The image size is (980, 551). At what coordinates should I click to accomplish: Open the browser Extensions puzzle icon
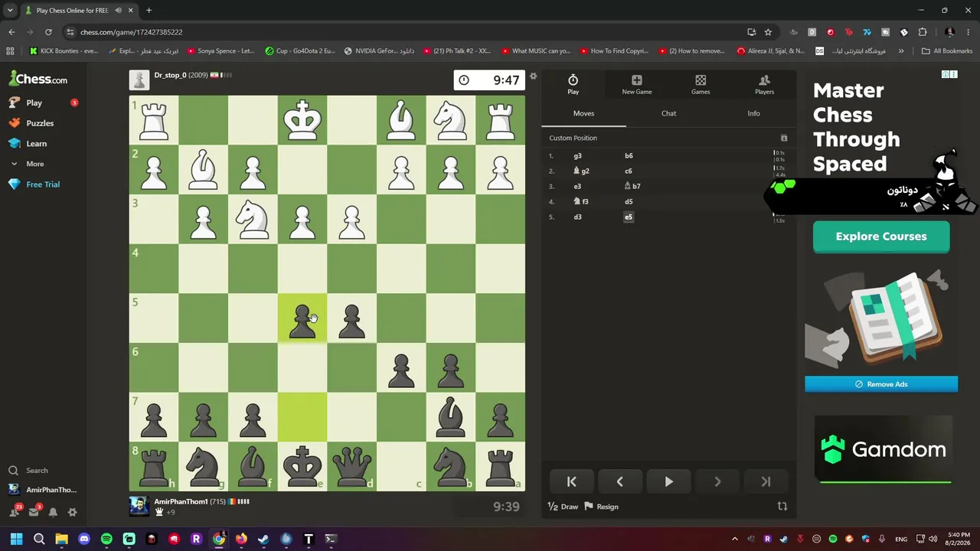(x=922, y=32)
